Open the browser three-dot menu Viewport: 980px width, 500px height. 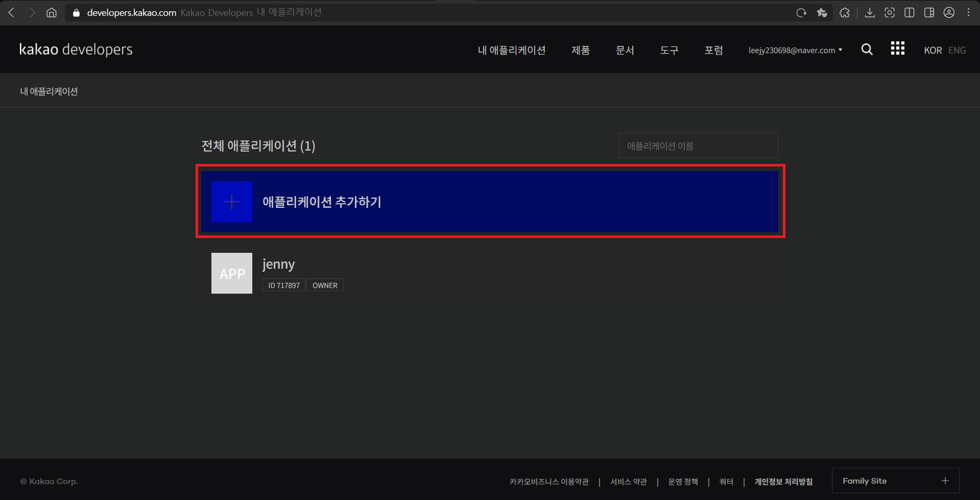[968, 13]
